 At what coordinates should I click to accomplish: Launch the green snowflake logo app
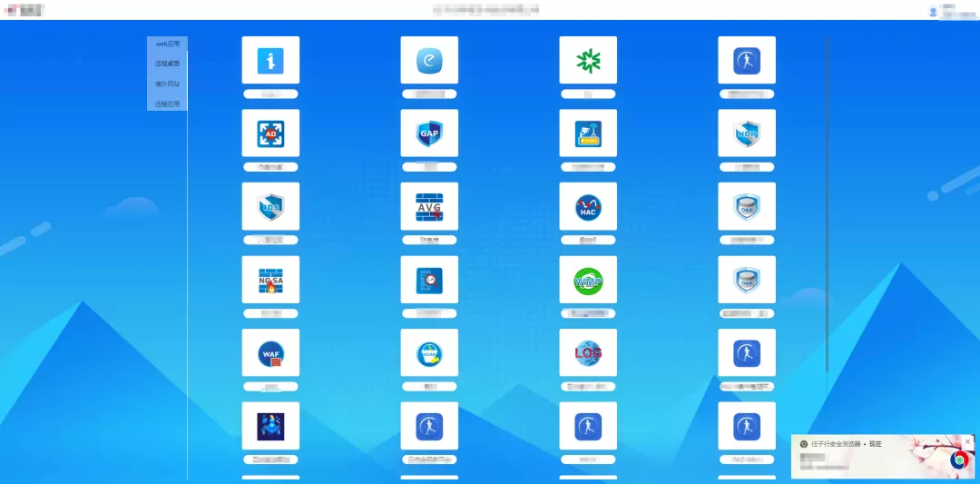(x=588, y=61)
